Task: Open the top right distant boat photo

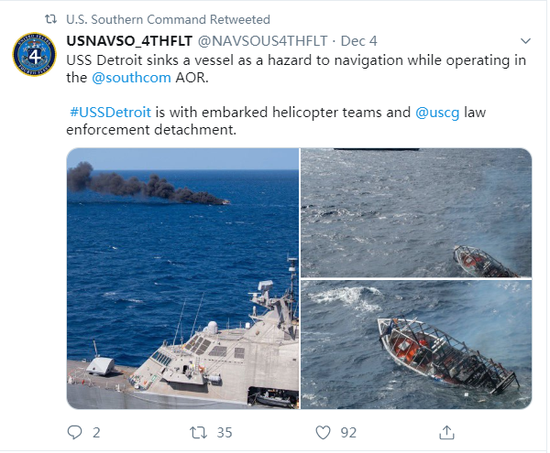Action: pos(417,213)
